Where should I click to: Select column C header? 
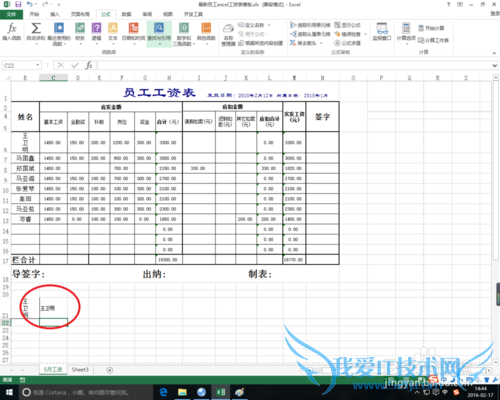tap(53, 78)
